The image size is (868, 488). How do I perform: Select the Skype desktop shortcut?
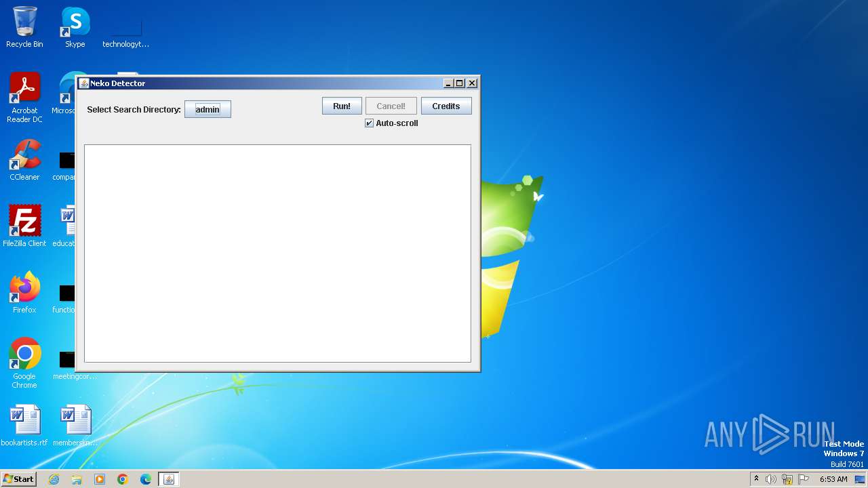pos(75,27)
